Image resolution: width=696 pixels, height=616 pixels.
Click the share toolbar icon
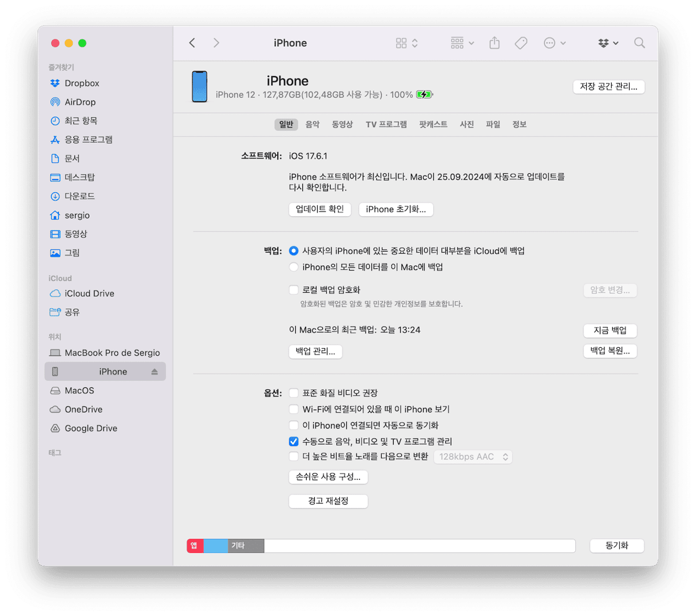[x=495, y=43]
